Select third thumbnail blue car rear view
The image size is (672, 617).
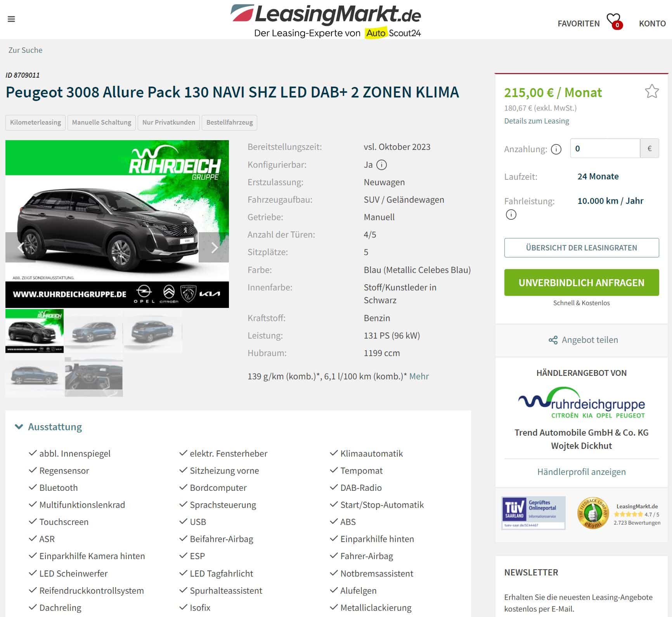click(x=153, y=331)
